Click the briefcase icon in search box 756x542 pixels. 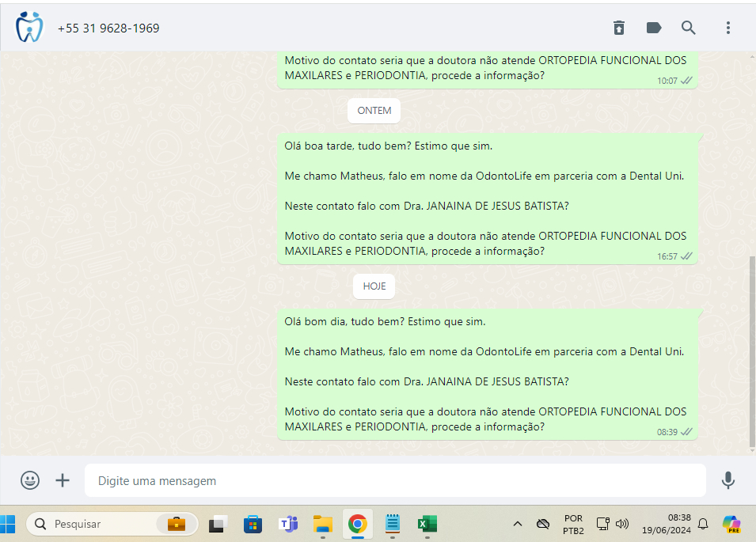(177, 524)
